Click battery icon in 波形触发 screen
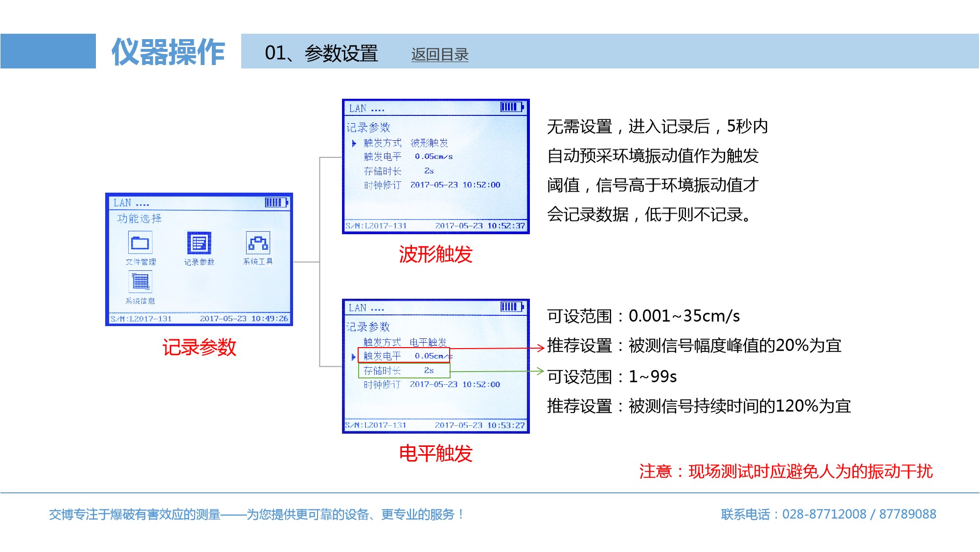 (512, 107)
